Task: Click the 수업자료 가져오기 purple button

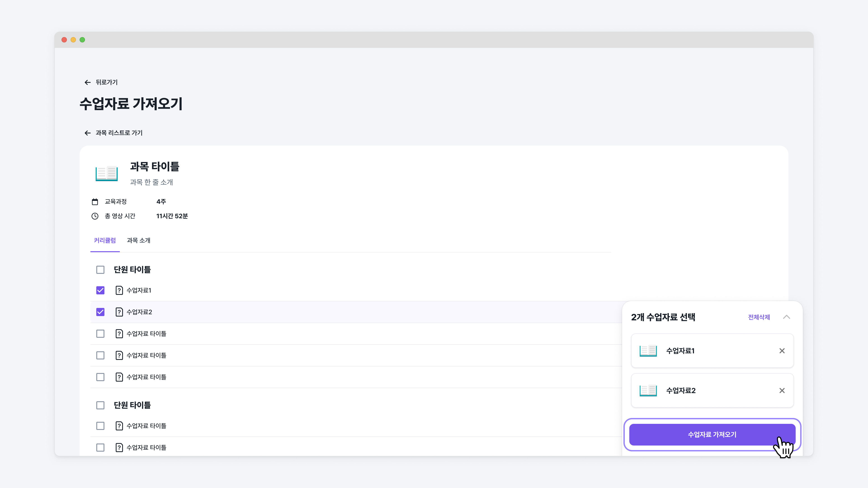Action: [x=712, y=435]
